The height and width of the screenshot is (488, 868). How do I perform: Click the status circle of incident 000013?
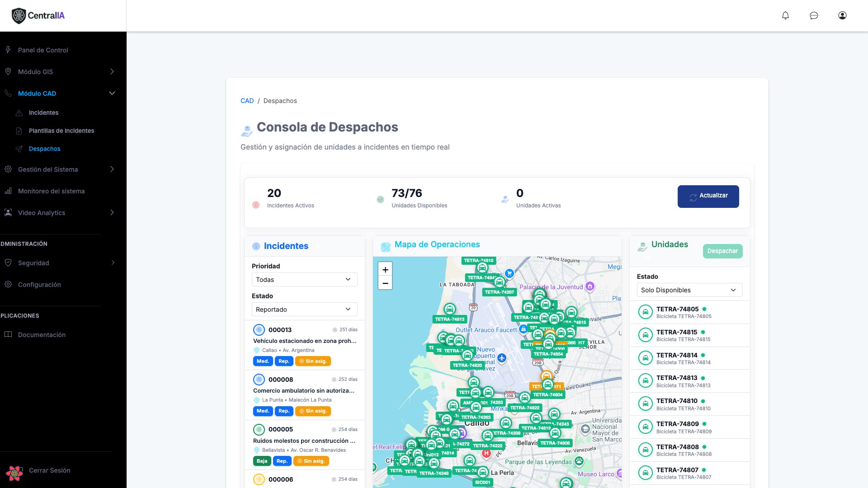pyautogui.click(x=259, y=330)
